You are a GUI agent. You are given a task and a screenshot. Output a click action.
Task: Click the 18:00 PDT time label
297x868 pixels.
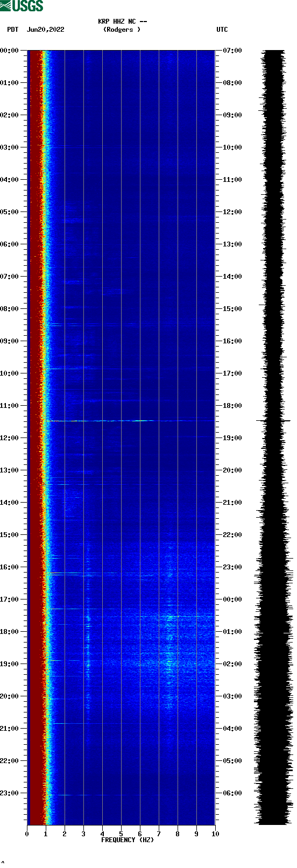click(10, 632)
